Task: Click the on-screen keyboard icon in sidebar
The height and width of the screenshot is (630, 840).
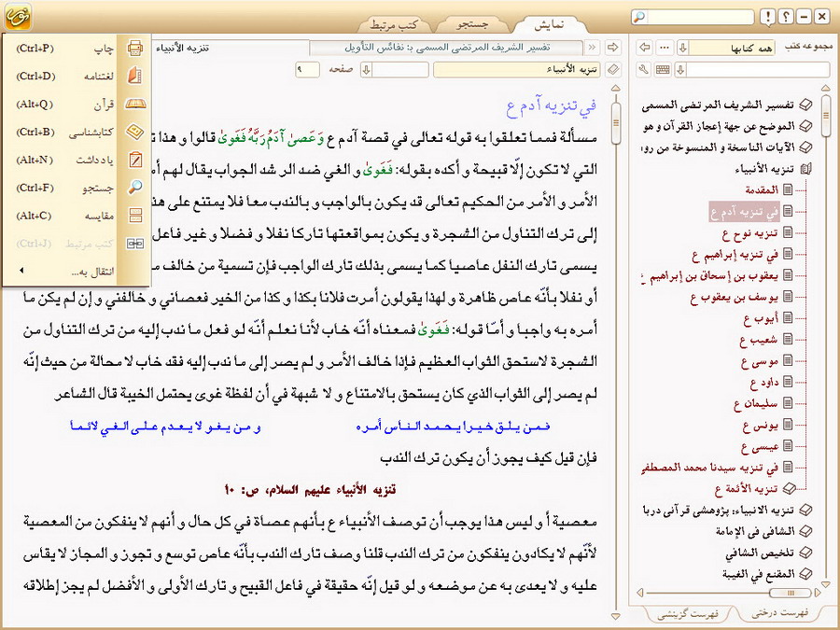Action: [x=663, y=69]
